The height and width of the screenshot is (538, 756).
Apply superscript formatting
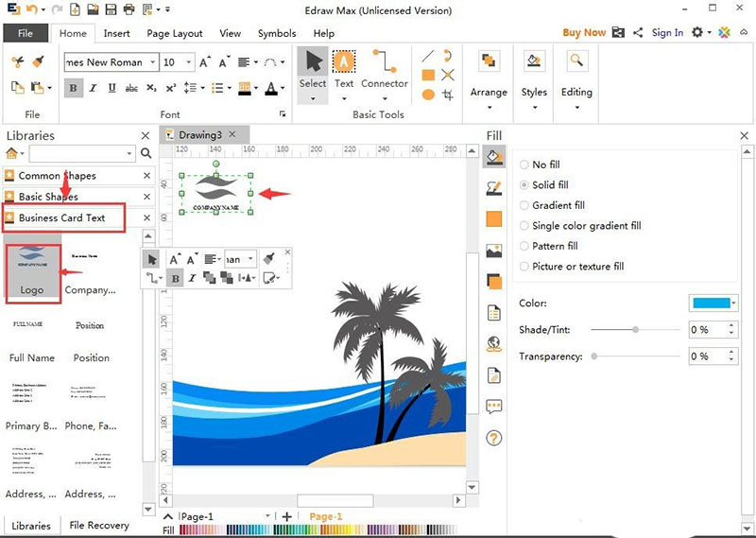point(171,88)
